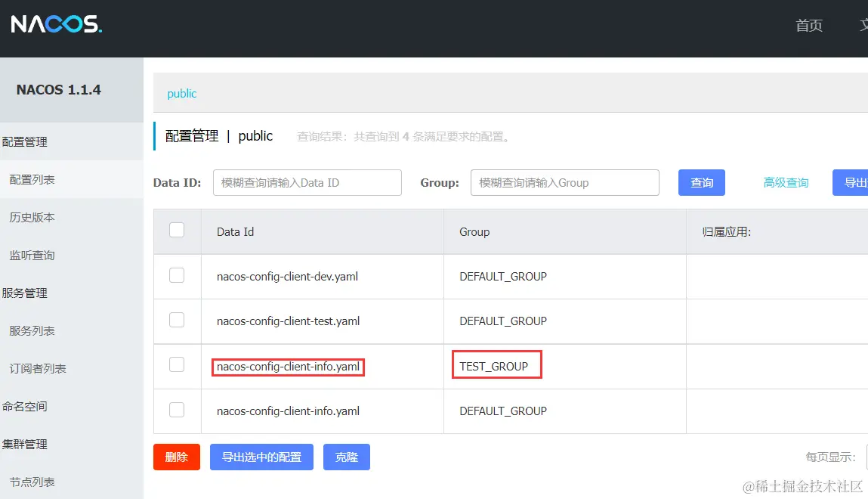868x499 pixels.
Task: Click DEFAULT_GROUP in the dev.yaml row
Action: click(x=503, y=277)
